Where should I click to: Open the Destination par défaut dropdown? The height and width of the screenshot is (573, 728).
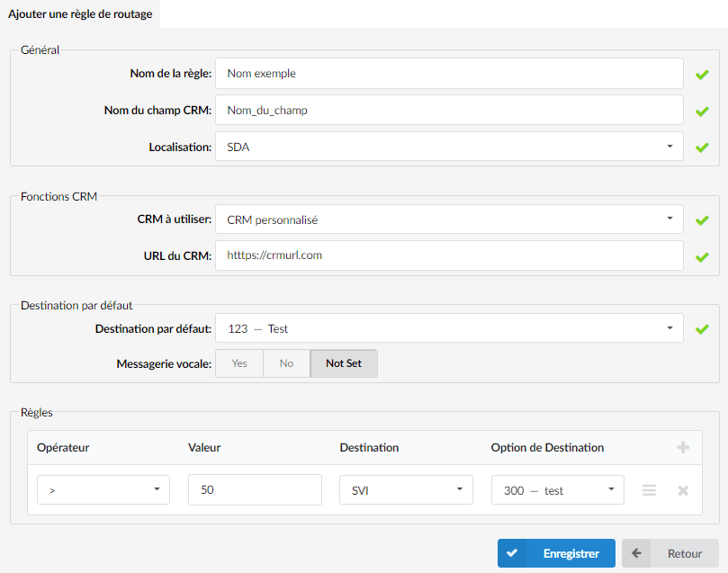click(x=449, y=328)
